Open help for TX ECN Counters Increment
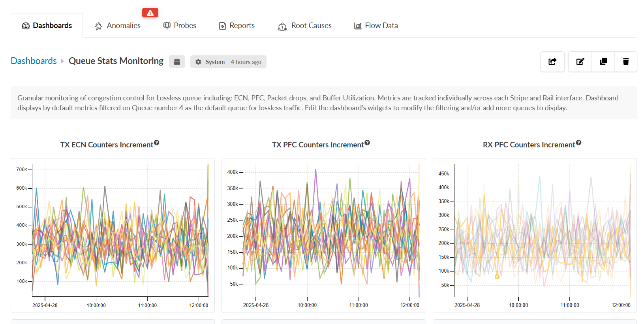The height and width of the screenshot is (324, 644). (157, 143)
